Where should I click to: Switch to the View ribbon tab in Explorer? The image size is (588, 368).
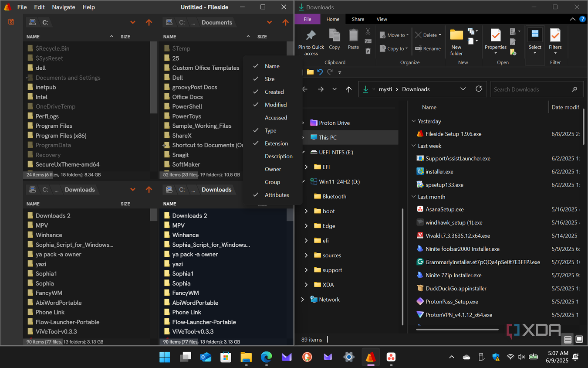tap(382, 19)
